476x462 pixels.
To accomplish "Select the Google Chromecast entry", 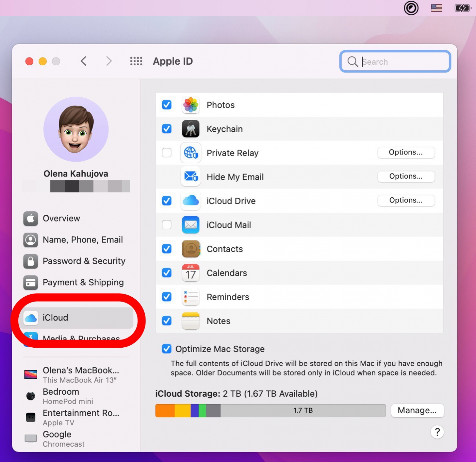I will [x=76, y=438].
